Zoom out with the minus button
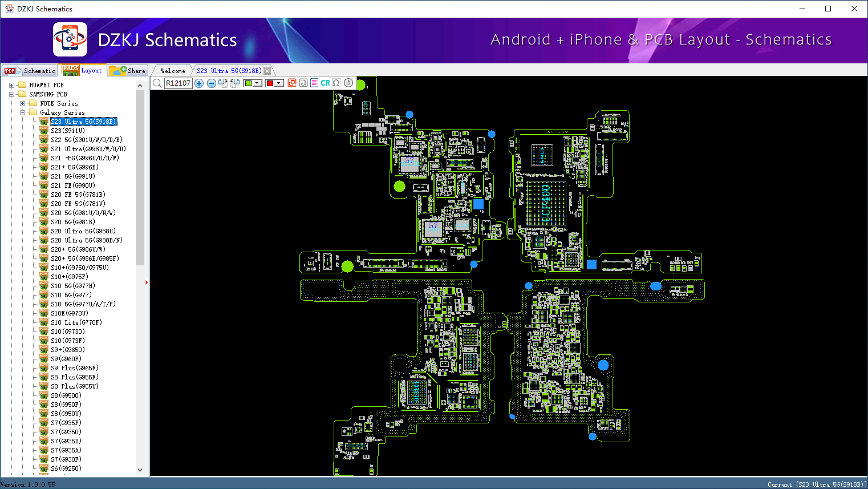The width and height of the screenshot is (868, 489). [211, 83]
